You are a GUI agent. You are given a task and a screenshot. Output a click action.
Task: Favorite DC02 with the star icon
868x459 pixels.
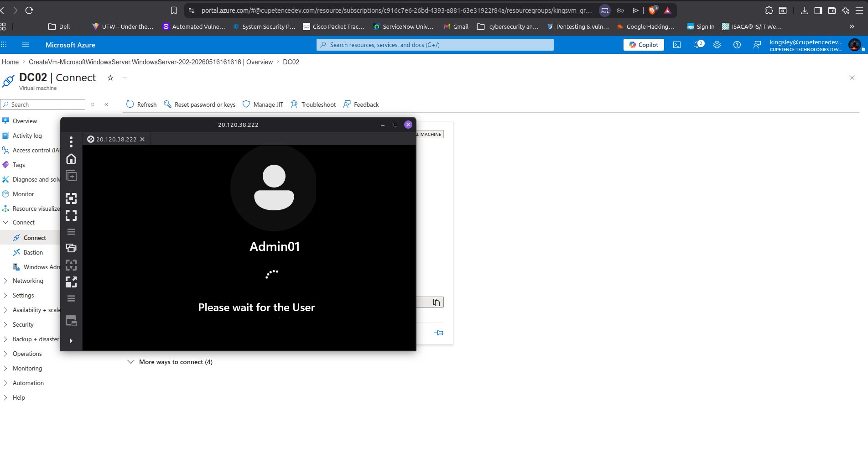110,78
